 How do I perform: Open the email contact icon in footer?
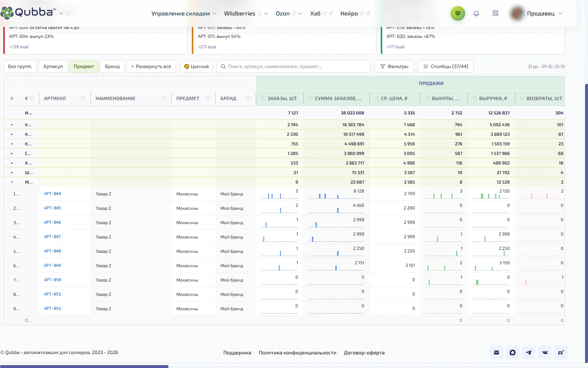point(496,353)
